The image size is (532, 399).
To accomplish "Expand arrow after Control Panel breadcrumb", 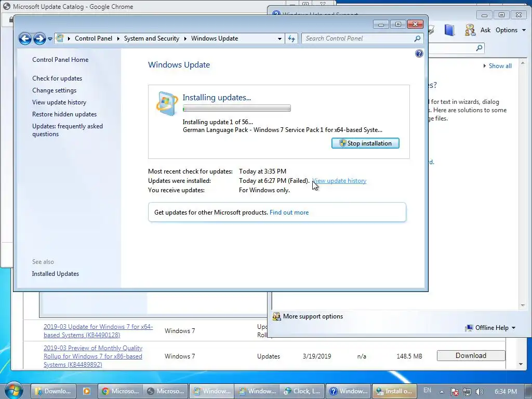I will (x=118, y=38).
